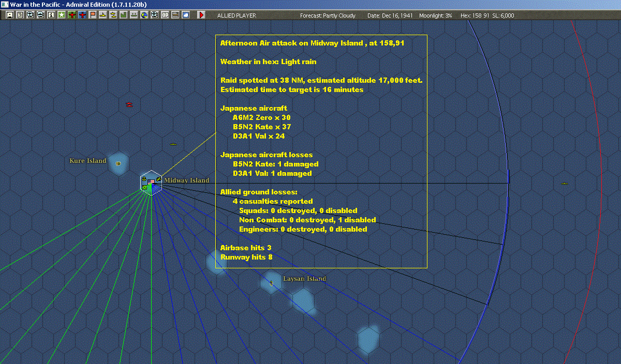
Task: Click the 'Forecast: Partly Cloudy' status text
Action: 328,16
